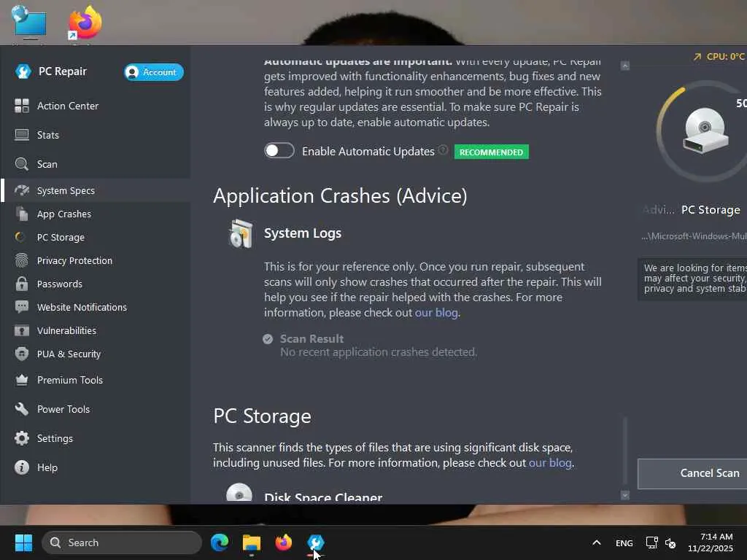747x560 pixels.
Task: Click the PUA & Security shield icon
Action: (x=21, y=354)
